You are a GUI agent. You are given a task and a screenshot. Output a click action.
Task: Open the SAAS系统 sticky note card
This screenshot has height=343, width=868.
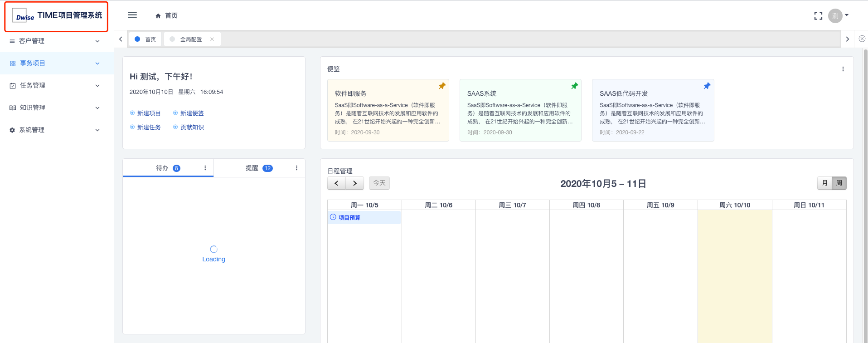click(520, 110)
